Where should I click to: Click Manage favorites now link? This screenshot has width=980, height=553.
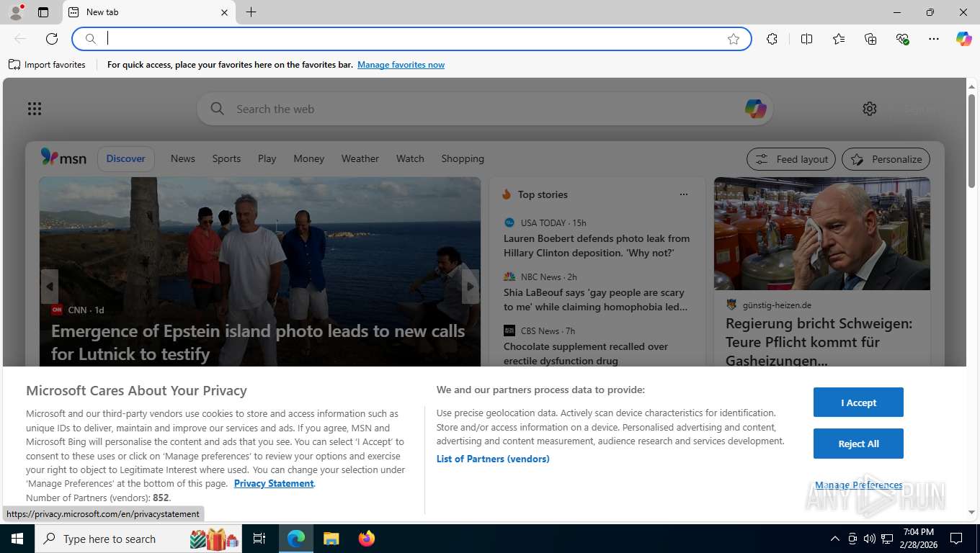tap(401, 65)
